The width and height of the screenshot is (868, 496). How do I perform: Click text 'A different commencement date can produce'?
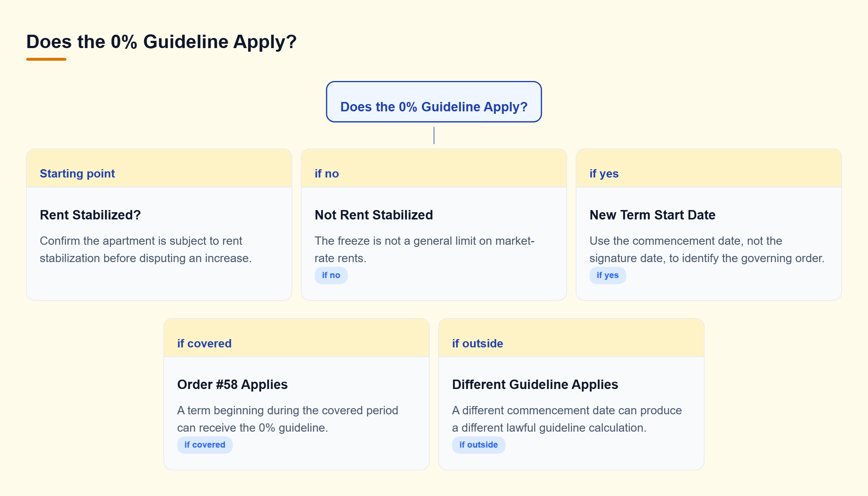pyautogui.click(x=567, y=410)
